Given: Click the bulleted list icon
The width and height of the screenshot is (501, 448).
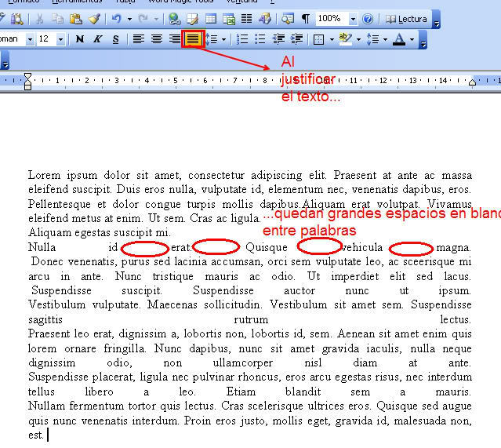Looking at the screenshot, I should (260, 38).
